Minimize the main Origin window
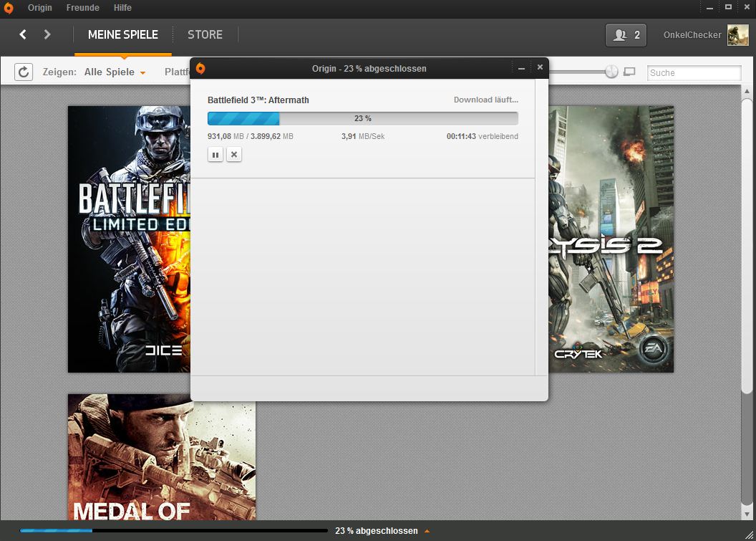756x541 pixels. tap(709, 8)
